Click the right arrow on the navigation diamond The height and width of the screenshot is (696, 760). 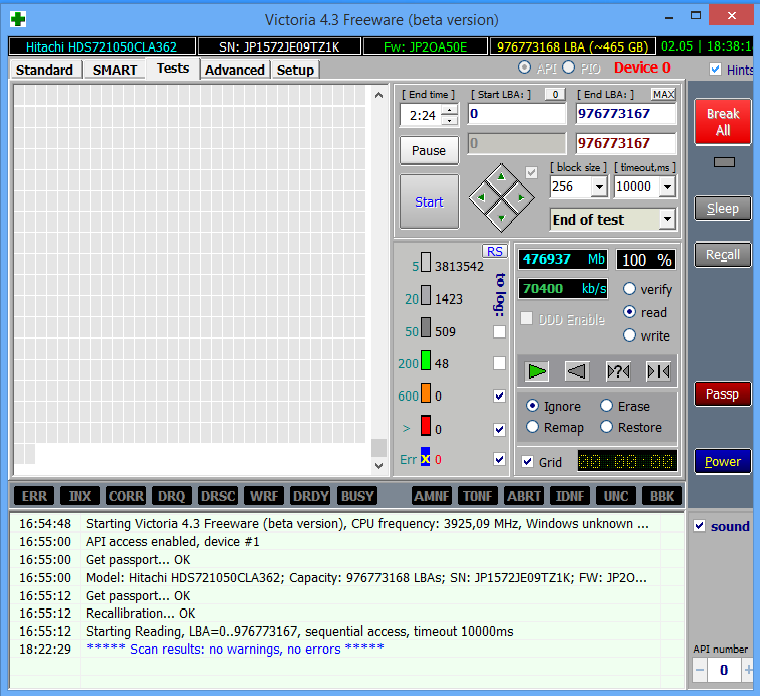[x=521, y=197]
